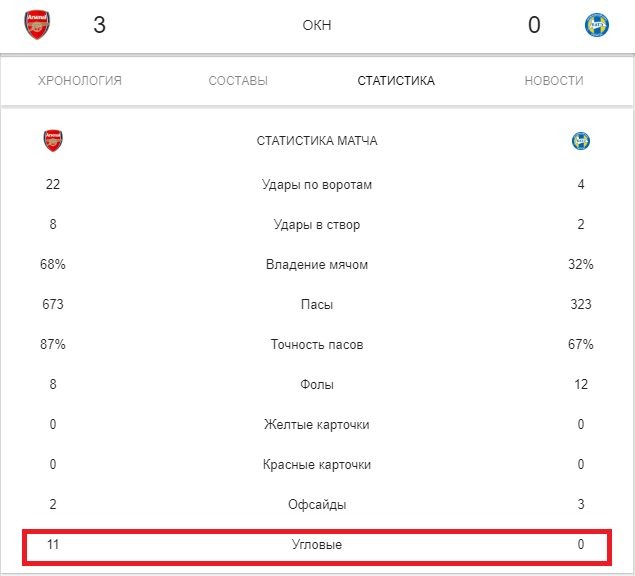Click the Офсайды row label
The image size is (635, 576).
coord(317,505)
